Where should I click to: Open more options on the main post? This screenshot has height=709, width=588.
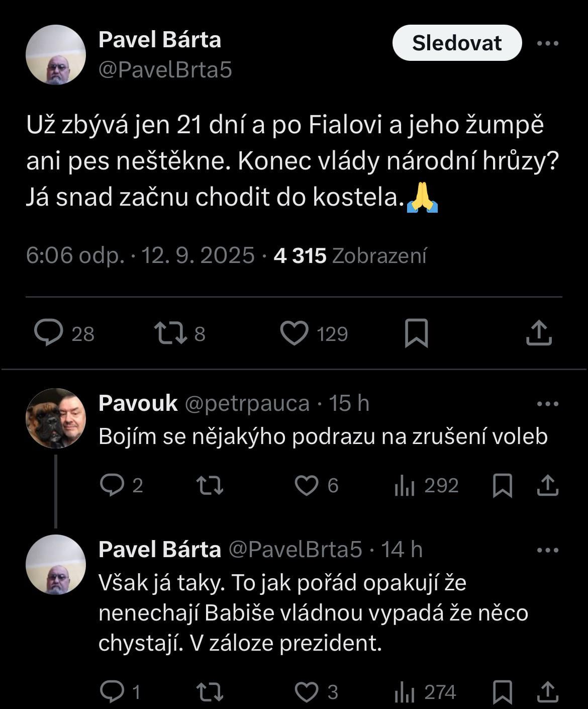tap(547, 43)
